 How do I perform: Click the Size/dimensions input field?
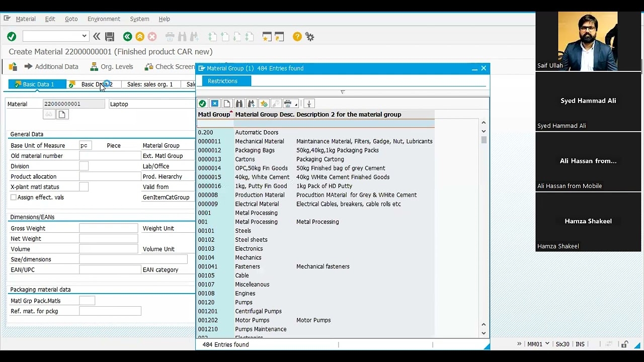point(133,259)
